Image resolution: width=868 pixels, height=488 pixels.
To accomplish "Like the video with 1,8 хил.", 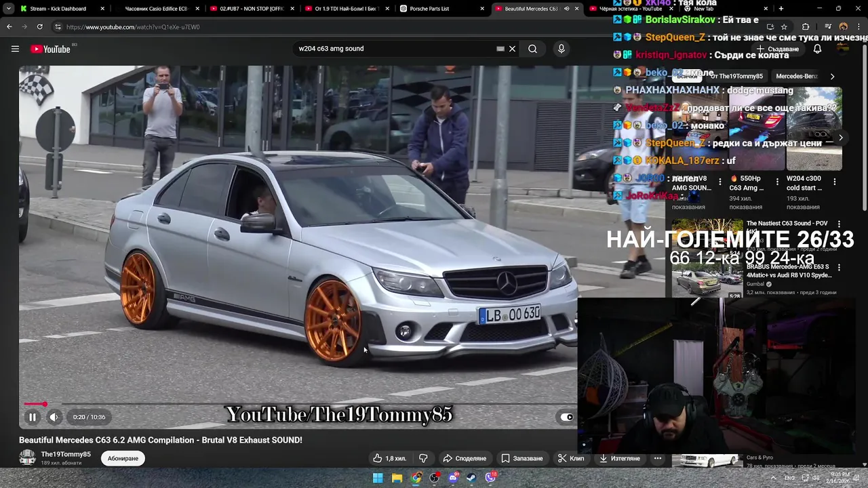I will (389, 459).
